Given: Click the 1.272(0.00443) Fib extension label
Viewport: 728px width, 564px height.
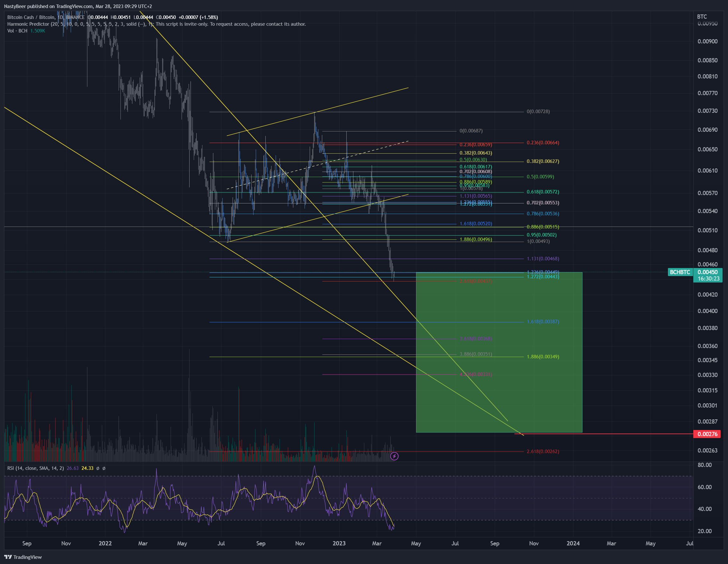Looking at the screenshot, I should (x=543, y=277).
